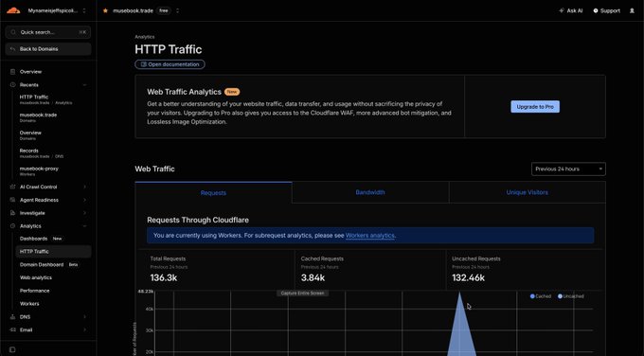Open the domain switcher next to musebook.trade
Screen dimensions: 644x356
point(177,10)
